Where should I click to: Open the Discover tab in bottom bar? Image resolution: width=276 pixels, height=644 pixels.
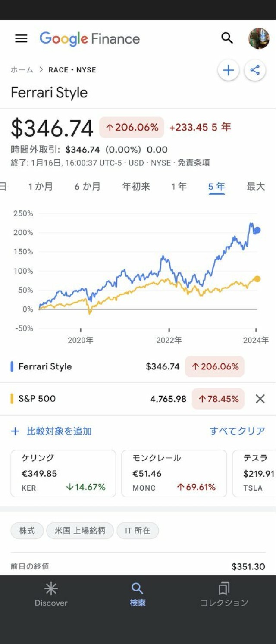51,594
